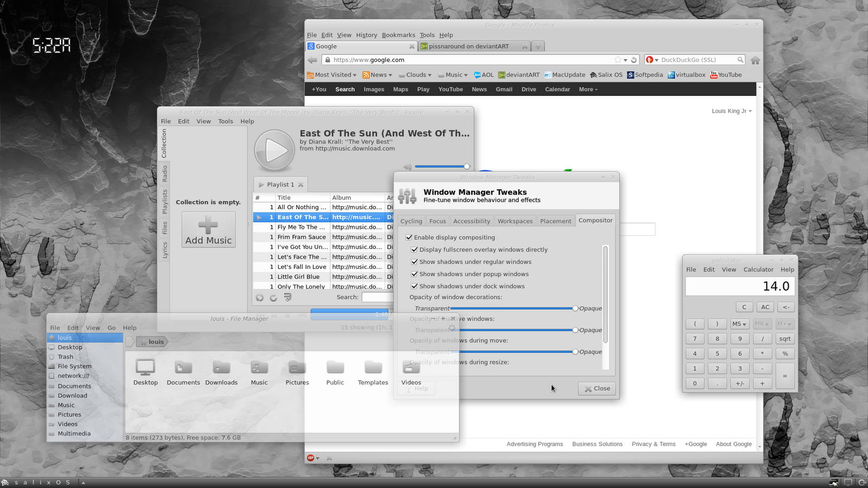
Task: Click the AC button in galculator
Action: tap(765, 307)
